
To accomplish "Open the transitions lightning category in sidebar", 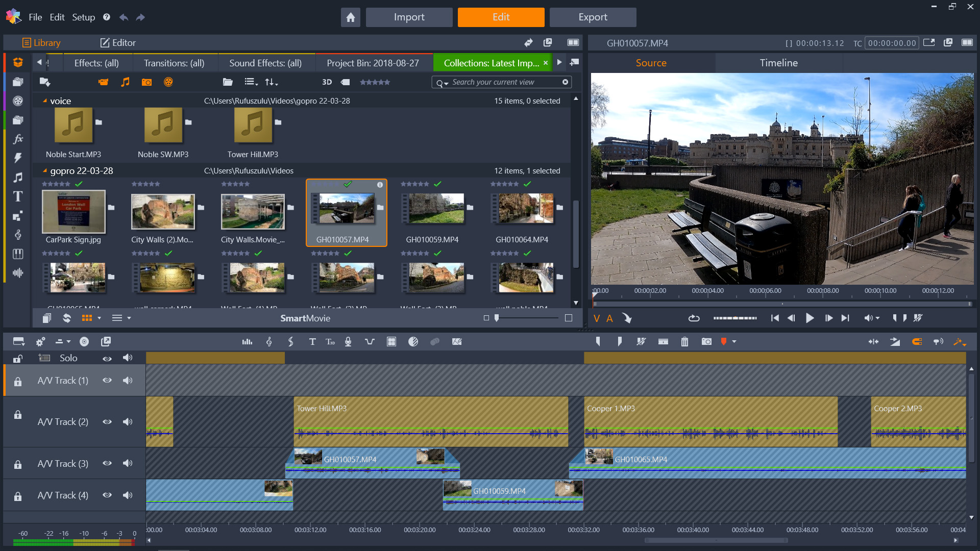I will click(x=18, y=158).
